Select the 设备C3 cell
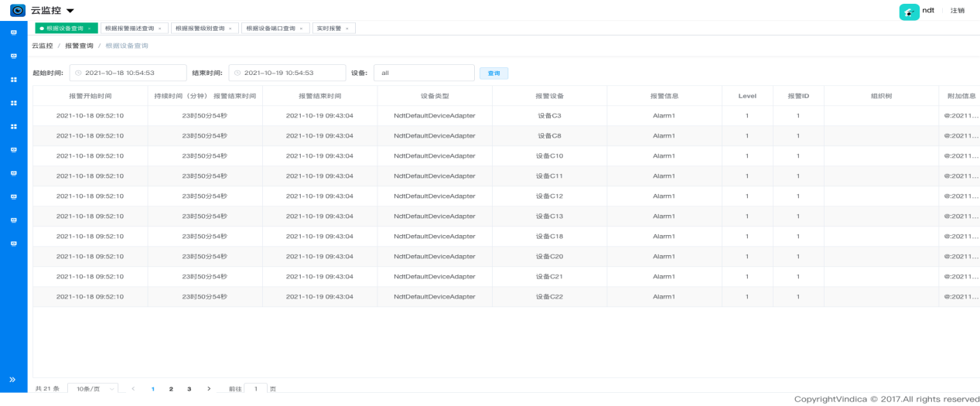The height and width of the screenshot is (406, 980). pyautogui.click(x=549, y=116)
